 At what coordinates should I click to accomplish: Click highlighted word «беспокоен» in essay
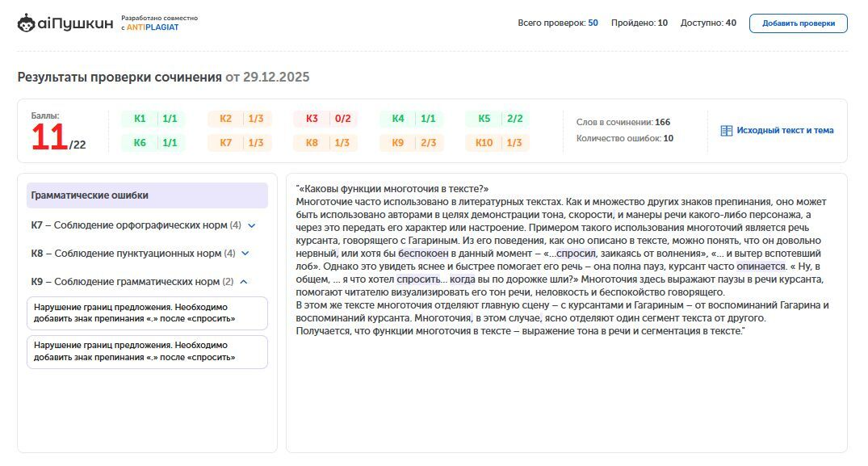(x=423, y=254)
